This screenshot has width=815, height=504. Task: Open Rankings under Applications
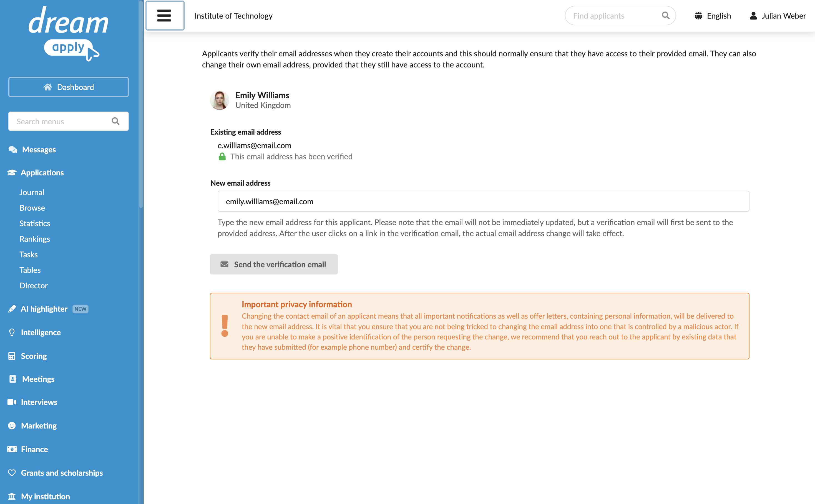tap(35, 239)
